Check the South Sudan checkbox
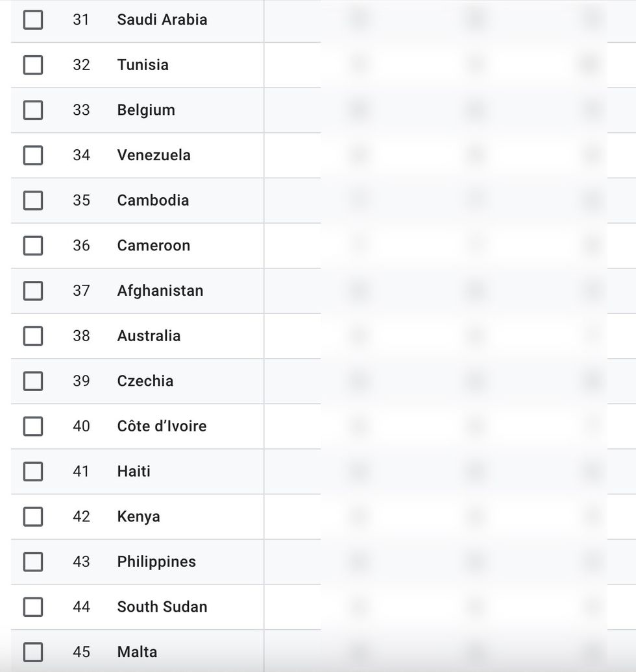Screen dimensions: 636x672 33,607
